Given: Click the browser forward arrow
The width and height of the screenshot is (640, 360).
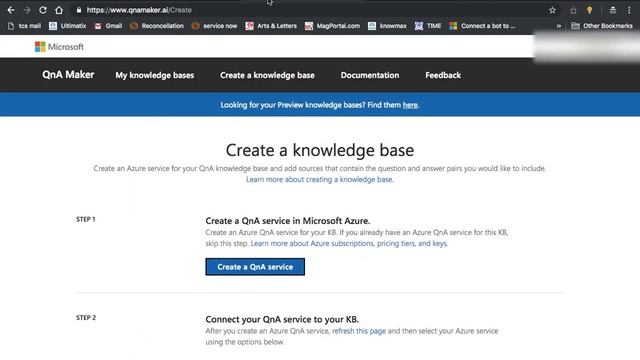Looking at the screenshot, I should [x=27, y=10].
